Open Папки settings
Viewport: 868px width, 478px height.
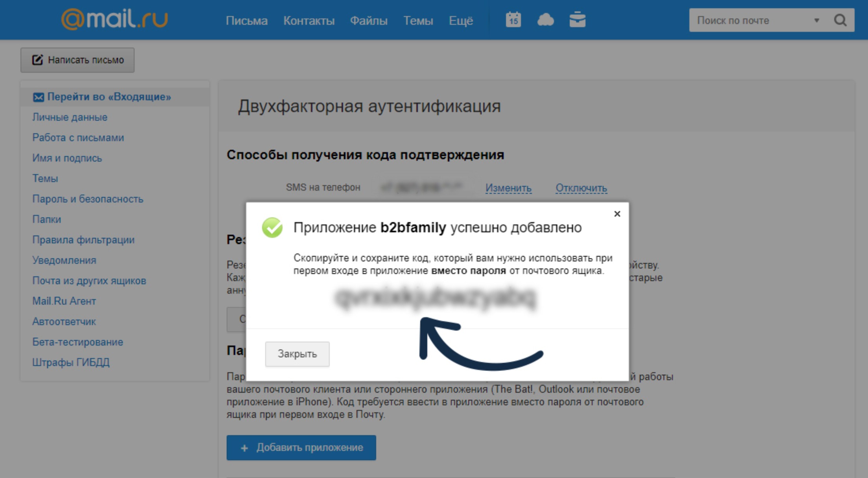tap(46, 219)
